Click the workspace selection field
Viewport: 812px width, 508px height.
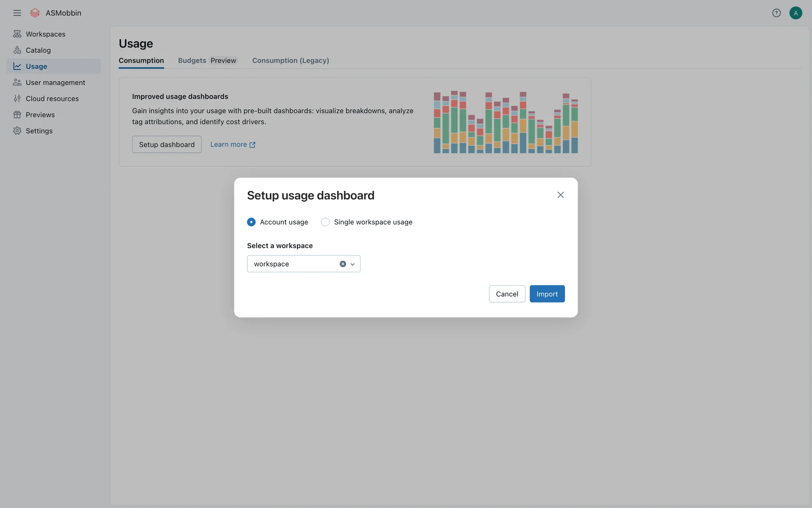tap(292, 264)
